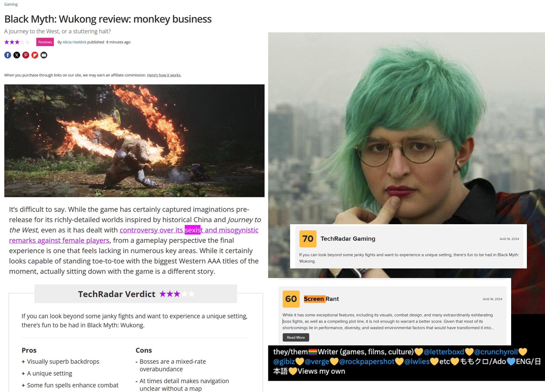Open the @letterboxd mention in bio

pos(444,352)
